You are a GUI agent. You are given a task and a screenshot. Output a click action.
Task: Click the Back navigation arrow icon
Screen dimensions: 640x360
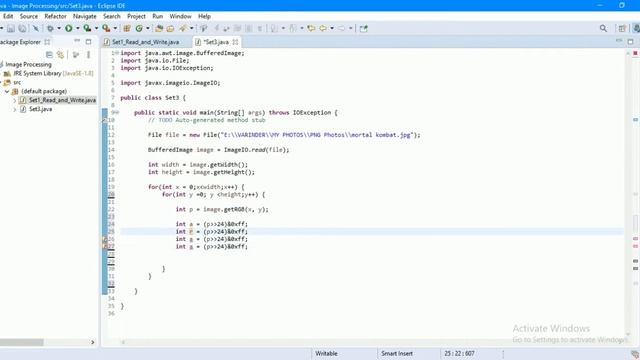(x=323, y=28)
